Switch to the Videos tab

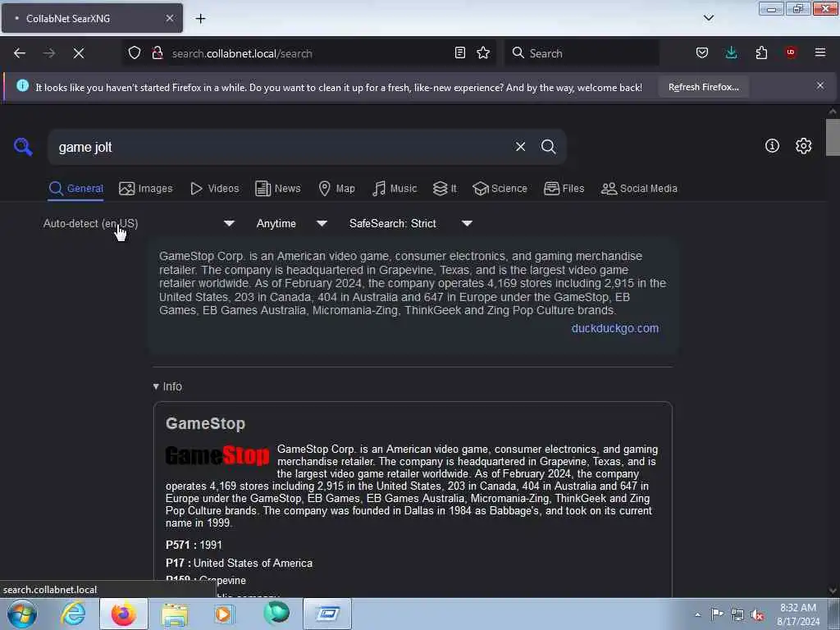pos(214,189)
